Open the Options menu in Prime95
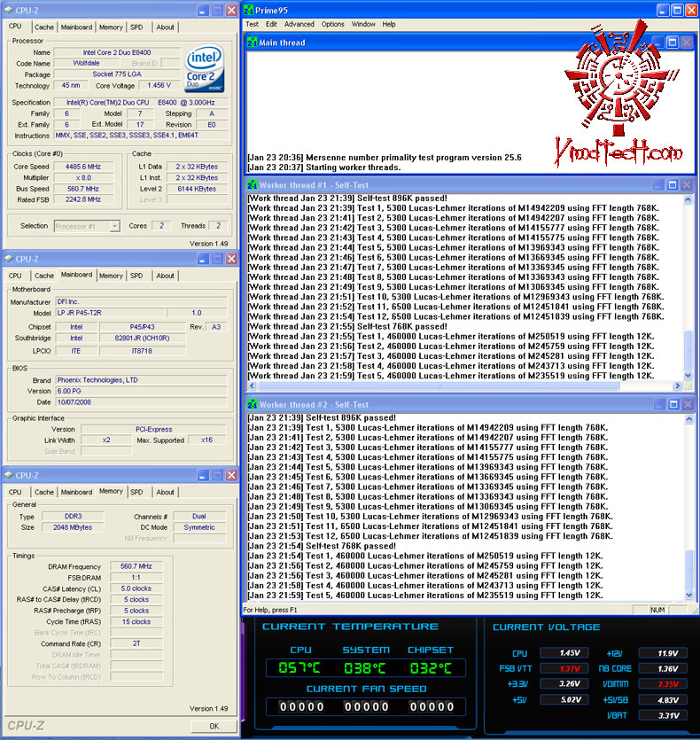The width and height of the screenshot is (700, 740). pos(333,24)
